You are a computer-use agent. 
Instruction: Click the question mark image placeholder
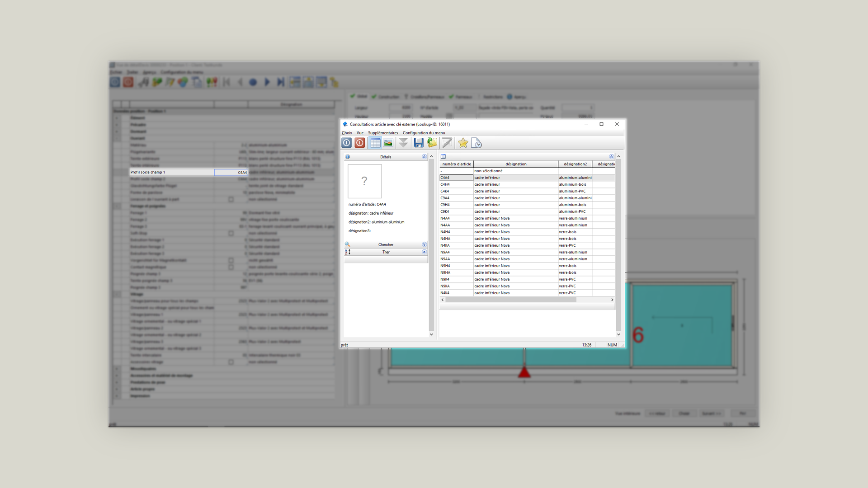pos(365,181)
